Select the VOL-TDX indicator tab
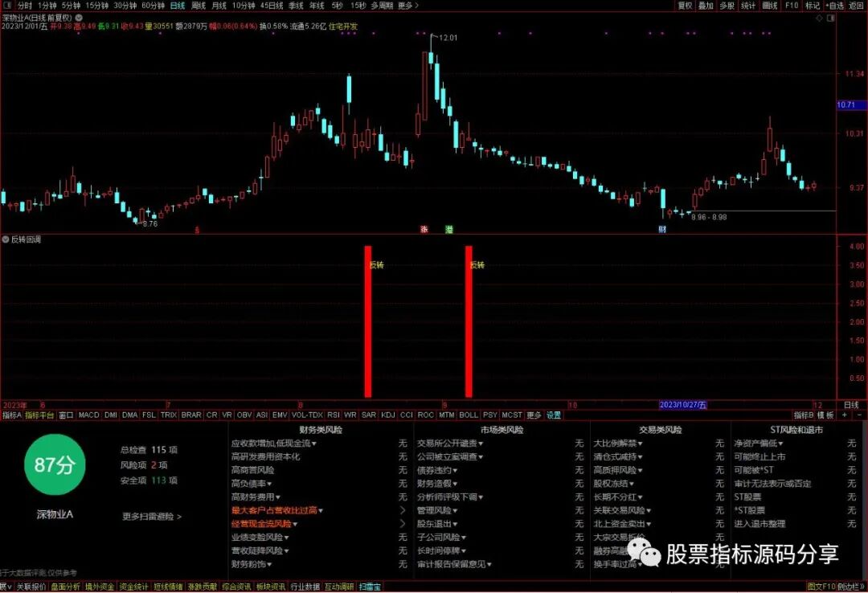The height and width of the screenshot is (593, 868). coord(307,415)
